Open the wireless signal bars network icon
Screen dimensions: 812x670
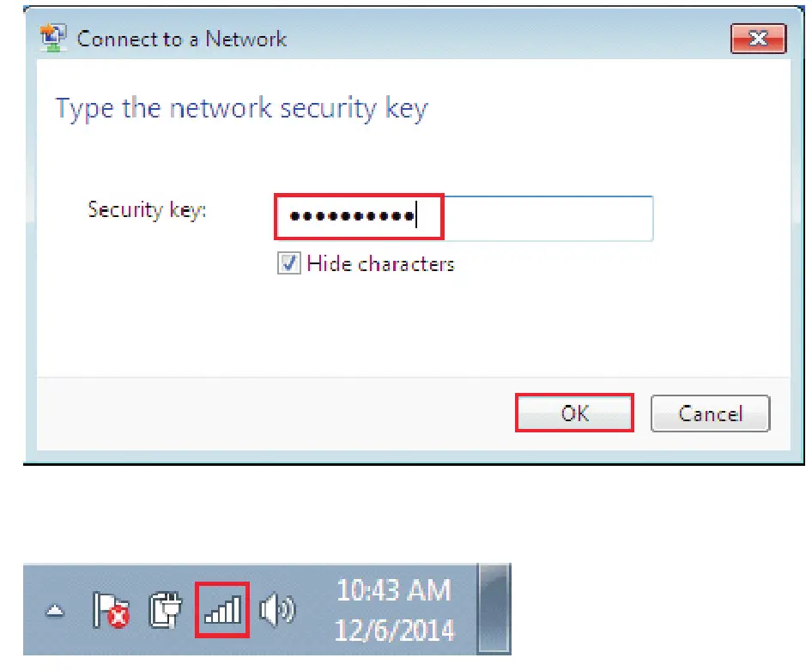point(222,610)
